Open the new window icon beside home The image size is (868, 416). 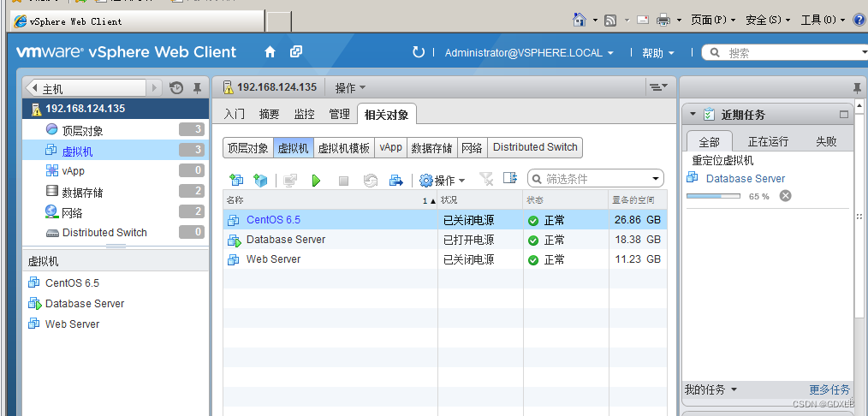pos(296,52)
